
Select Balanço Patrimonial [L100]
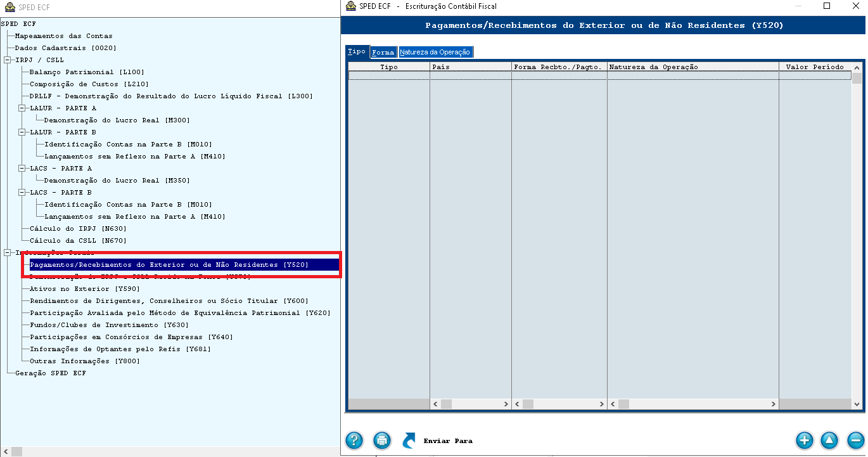[87, 72]
